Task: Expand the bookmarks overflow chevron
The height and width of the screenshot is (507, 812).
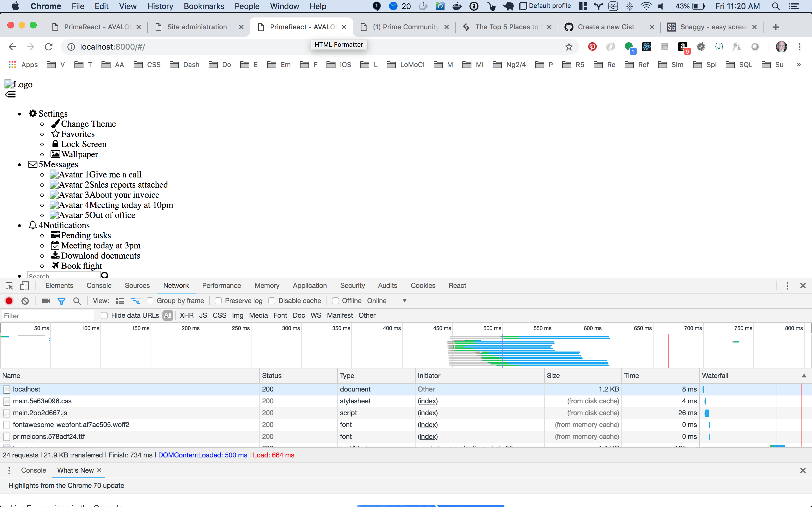Action: [x=799, y=65]
